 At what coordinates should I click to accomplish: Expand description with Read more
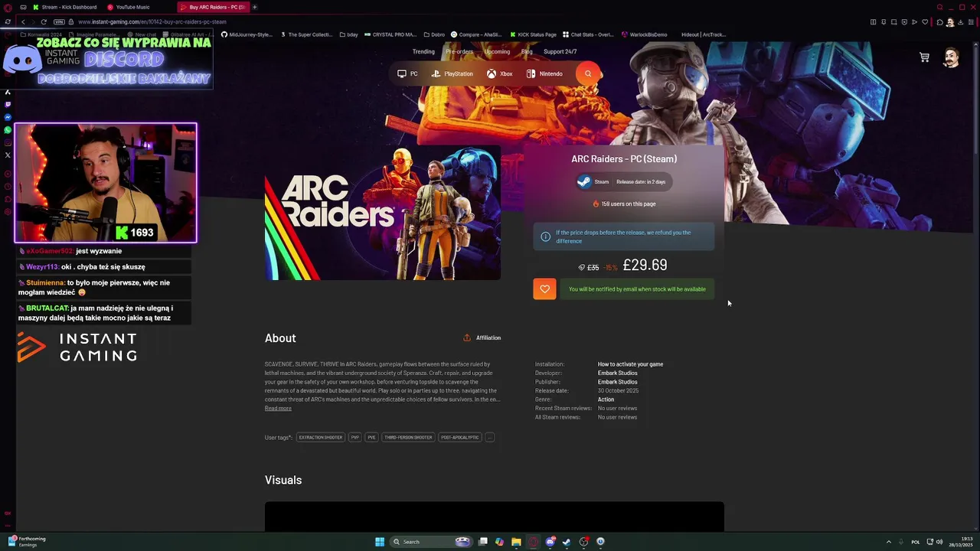[x=278, y=409]
